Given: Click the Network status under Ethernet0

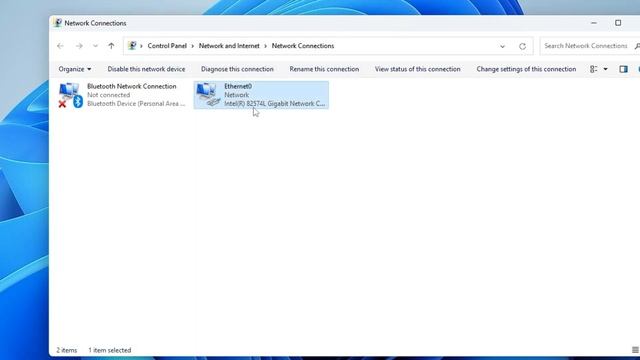Looking at the screenshot, I should pos(236,95).
